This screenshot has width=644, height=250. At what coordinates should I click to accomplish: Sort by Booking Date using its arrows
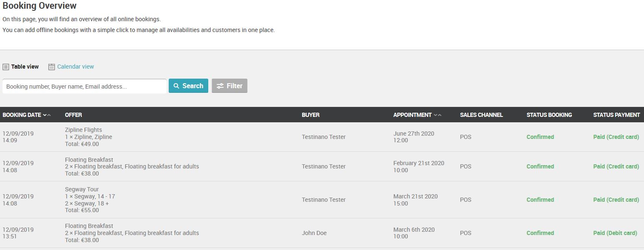[x=47, y=115]
